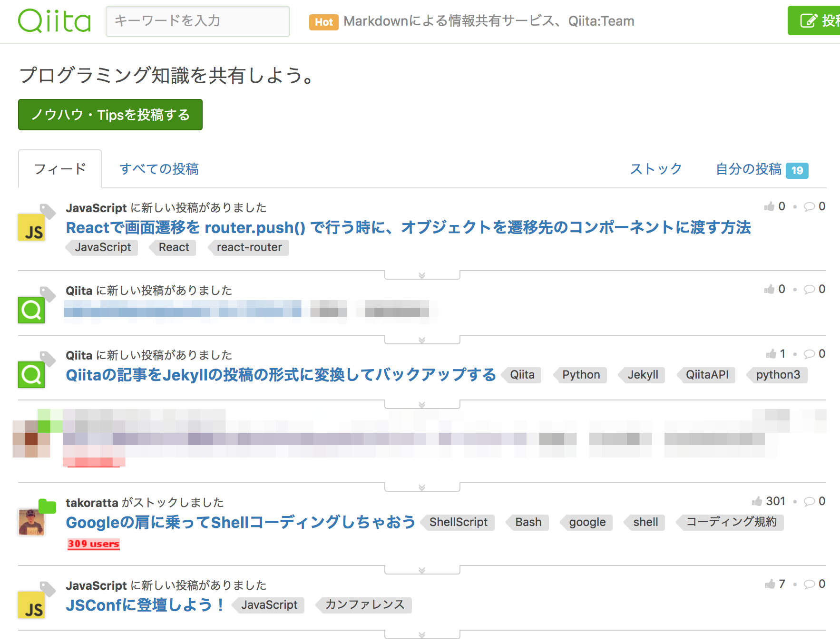Image resolution: width=840 pixels, height=643 pixels.
Task: Click the thumbs-up icon with 301 likes
Action: pos(757,501)
